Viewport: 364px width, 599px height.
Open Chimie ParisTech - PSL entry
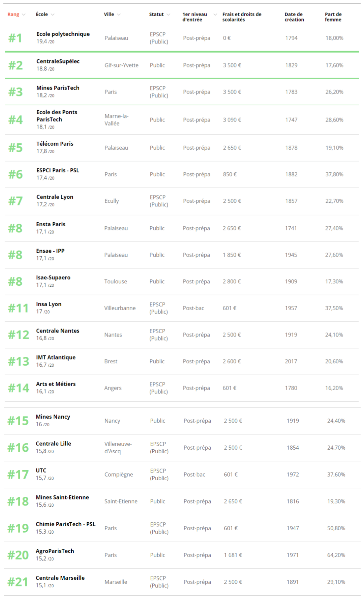pos(66,524)
